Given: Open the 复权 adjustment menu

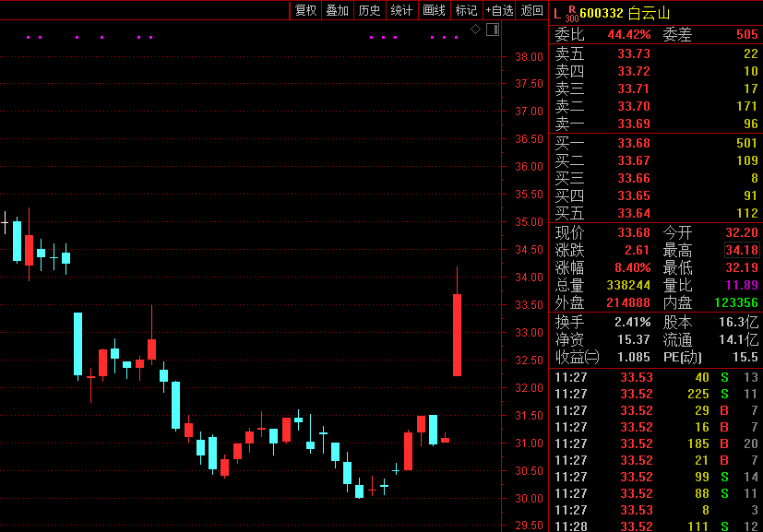Looking at the screenshot, I should (305, 10).
